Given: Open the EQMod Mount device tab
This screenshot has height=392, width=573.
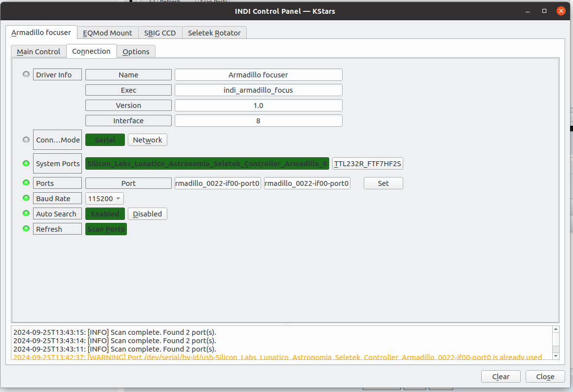Looking at the screenshot, I should pos(108,33).
